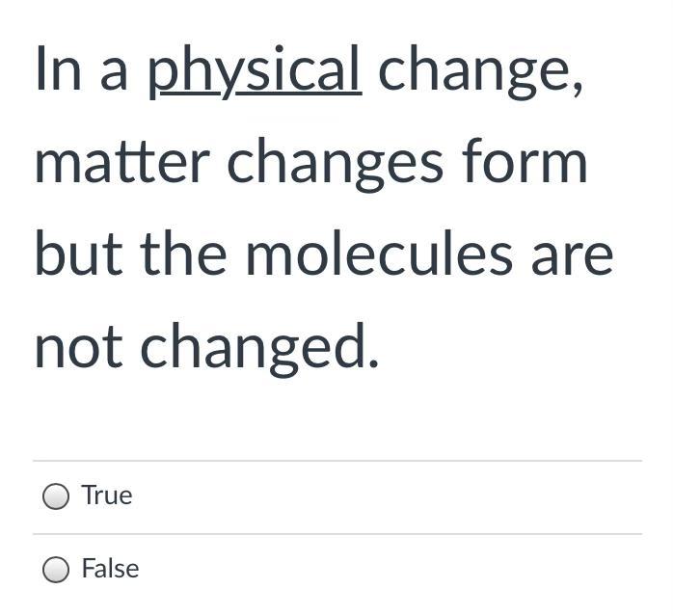Click the opening words In a
Screen dimensions: 673x616
82,69
